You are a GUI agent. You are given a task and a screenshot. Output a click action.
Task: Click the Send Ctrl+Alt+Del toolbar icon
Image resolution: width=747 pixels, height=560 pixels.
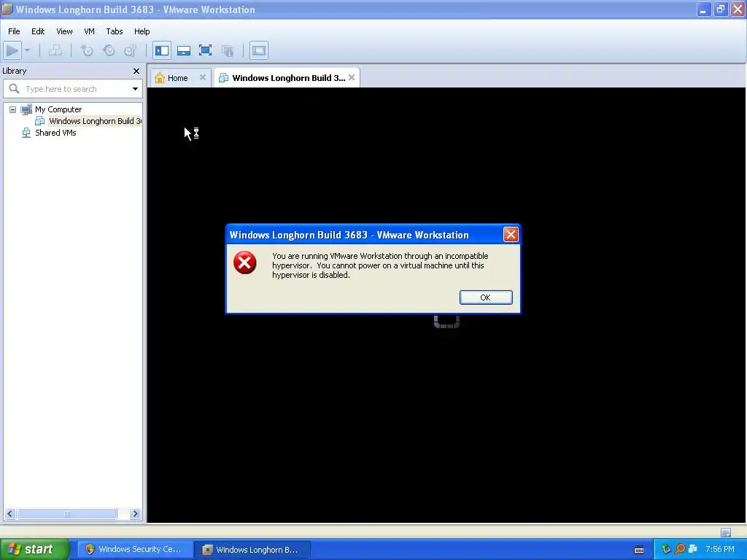tap(55, 50)
